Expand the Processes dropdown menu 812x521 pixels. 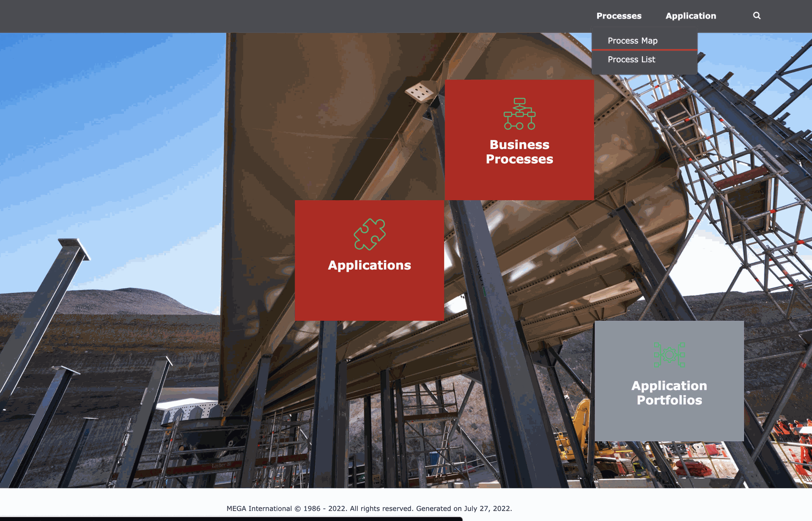tap(619, 16)
